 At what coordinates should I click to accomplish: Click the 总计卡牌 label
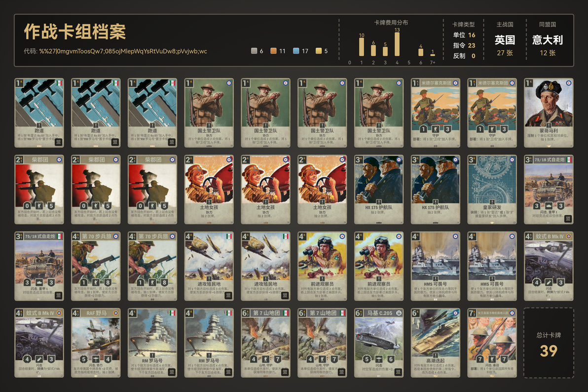549,335
